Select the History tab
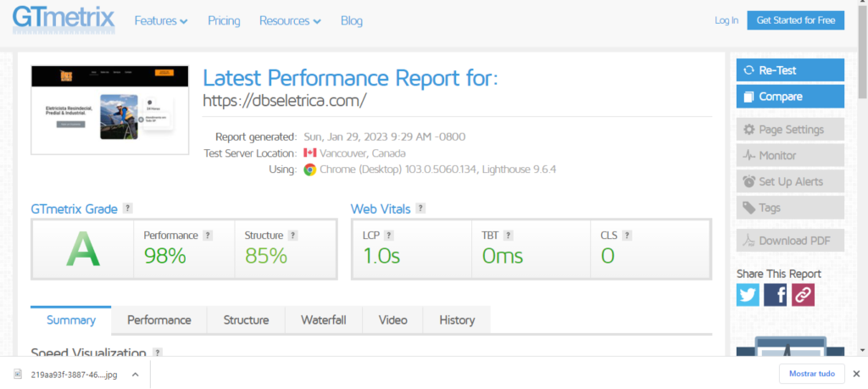This screenshot has height=389, width=868. (457, 320)
